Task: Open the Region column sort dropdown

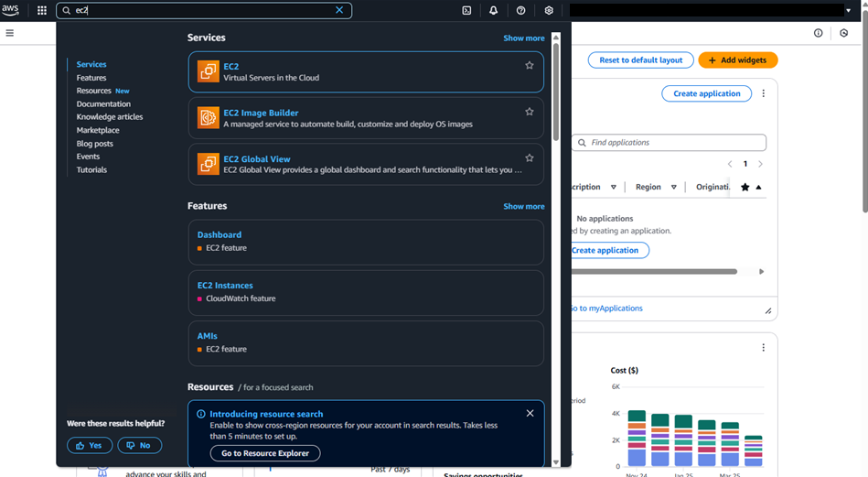Action: [673, 187]
